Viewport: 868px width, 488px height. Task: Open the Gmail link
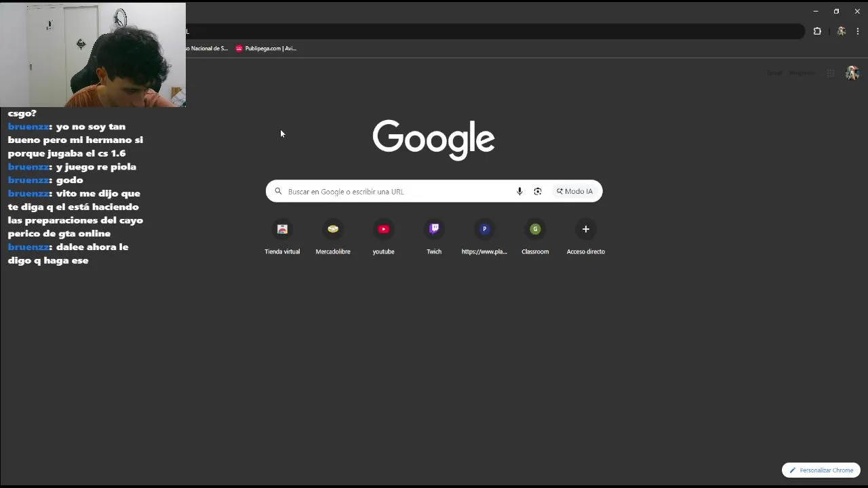[x=774, y=73]
